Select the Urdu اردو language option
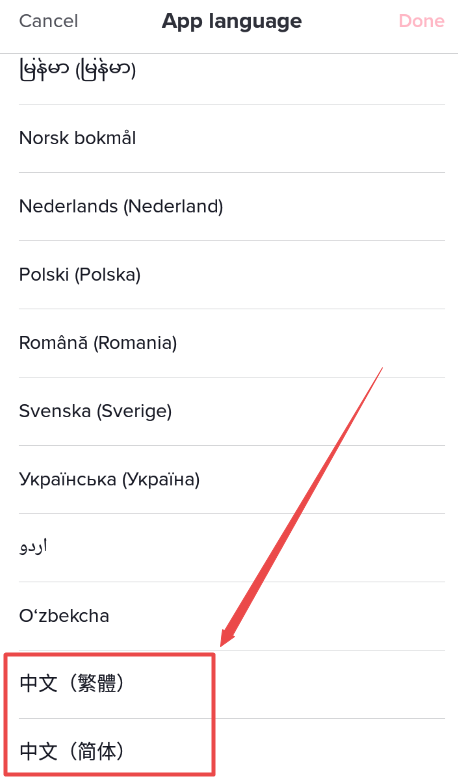The image size is (458, 781). (231, 547)
